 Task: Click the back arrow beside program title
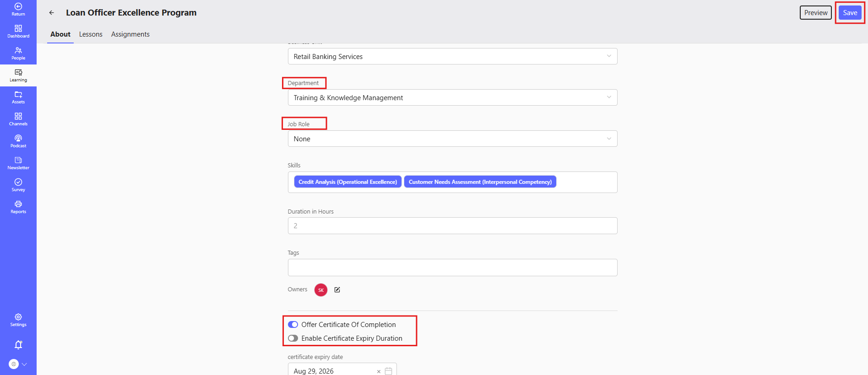click(52, 13)
